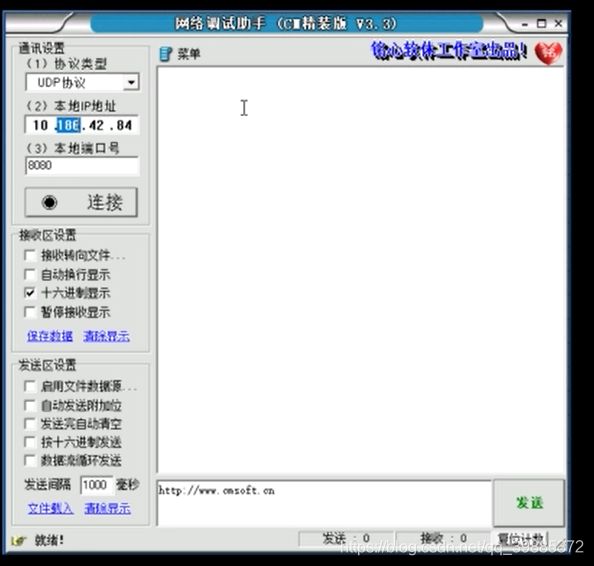The image size is (594, 566).
Task: Click the green 发送 send button
Action: tap(529, 503)
